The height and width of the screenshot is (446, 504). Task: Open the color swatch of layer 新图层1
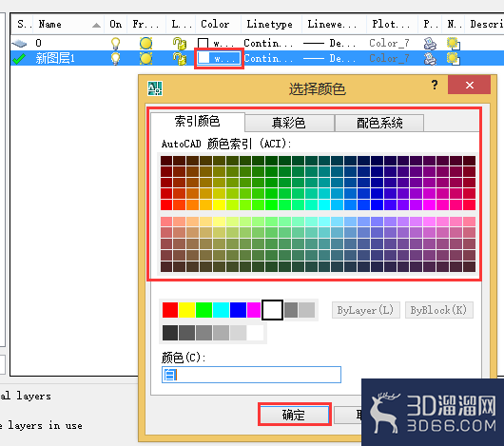(x=204, y=58)
